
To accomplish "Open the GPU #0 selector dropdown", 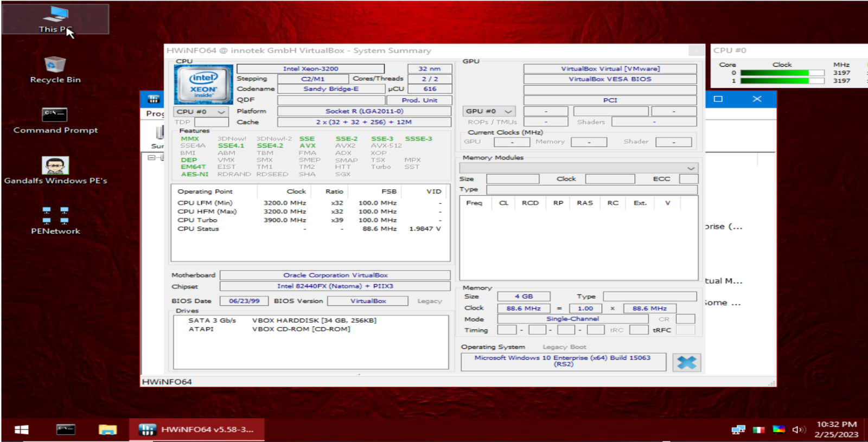I will pyautogui.click(x=488, y=111).
